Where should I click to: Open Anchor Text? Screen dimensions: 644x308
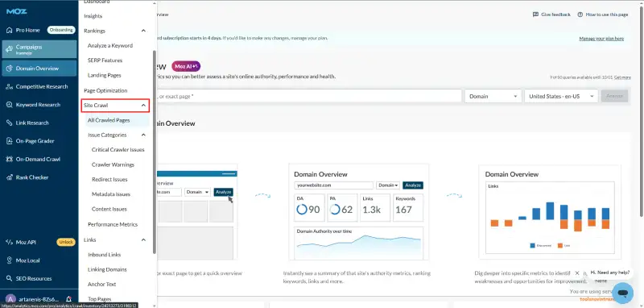102,284
